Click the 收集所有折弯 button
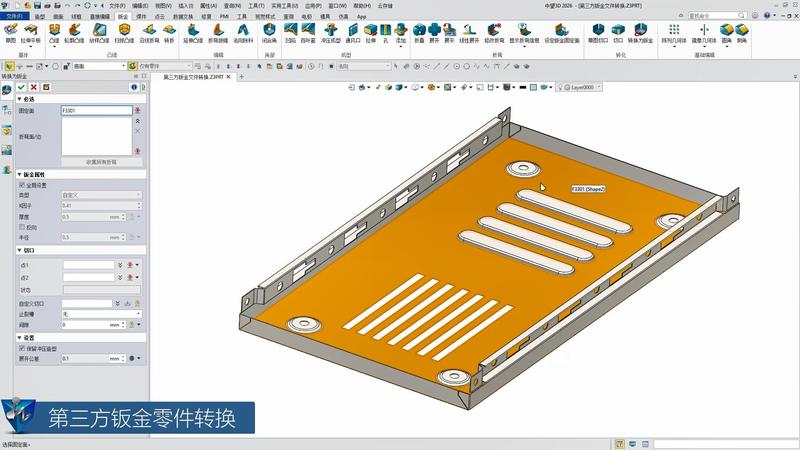 pos(101,161)
